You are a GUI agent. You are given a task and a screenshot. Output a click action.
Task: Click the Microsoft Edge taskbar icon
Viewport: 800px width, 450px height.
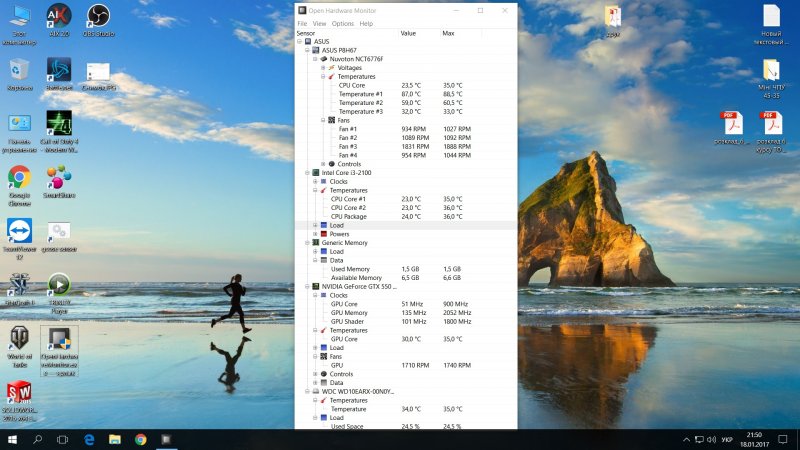point(88,439)
